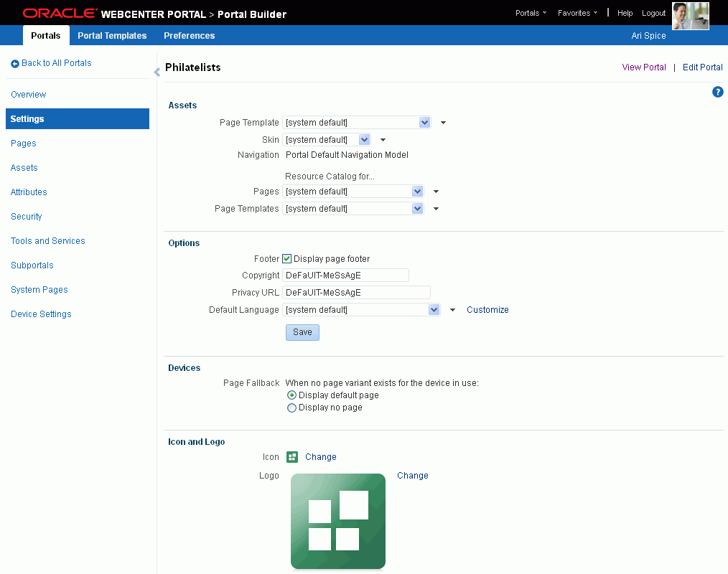The image size is (728, 574).
Task: Click the Philatelists portal title
Action: 192,67
